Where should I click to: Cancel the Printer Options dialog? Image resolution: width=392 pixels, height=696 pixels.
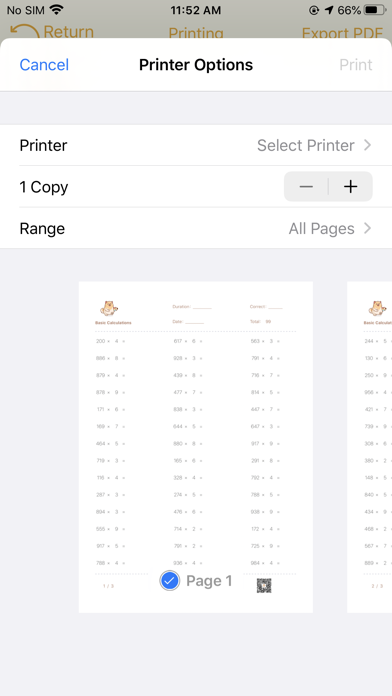pyautogui.click(x=44, y=65)
